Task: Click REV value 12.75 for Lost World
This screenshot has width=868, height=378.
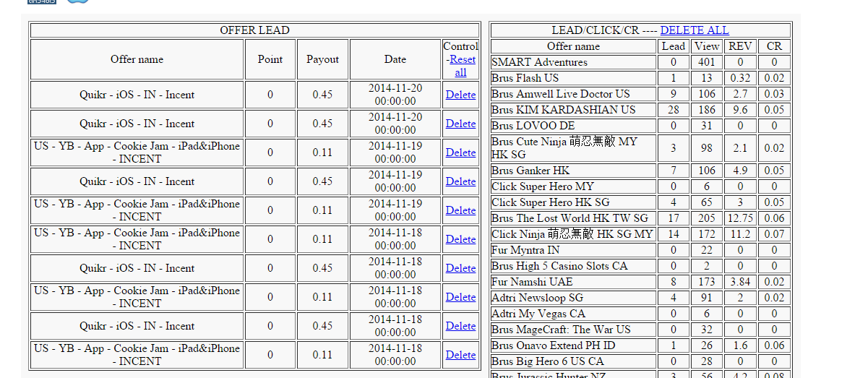Action: tap(740, 218)
